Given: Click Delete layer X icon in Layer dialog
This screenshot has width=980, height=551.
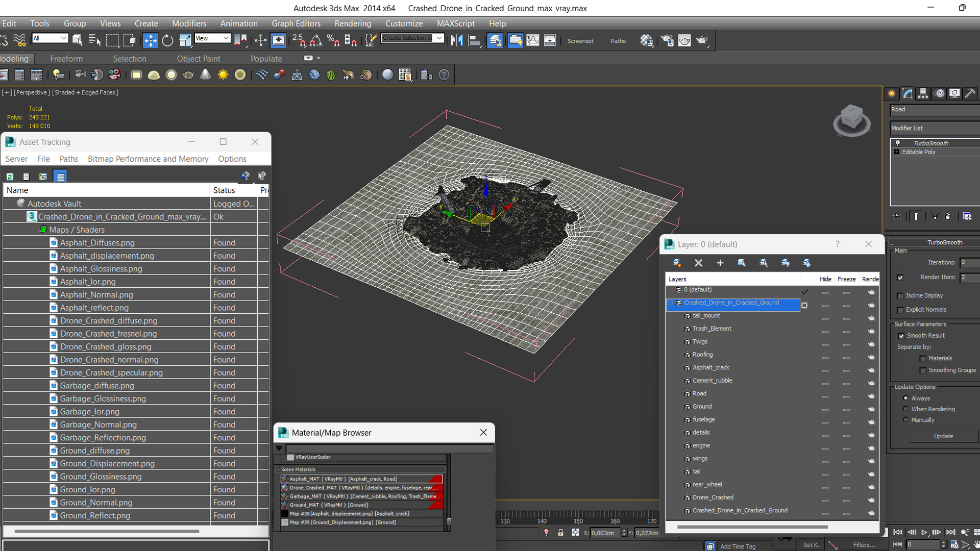Looking at the screenshot, I should pos(698,263).
